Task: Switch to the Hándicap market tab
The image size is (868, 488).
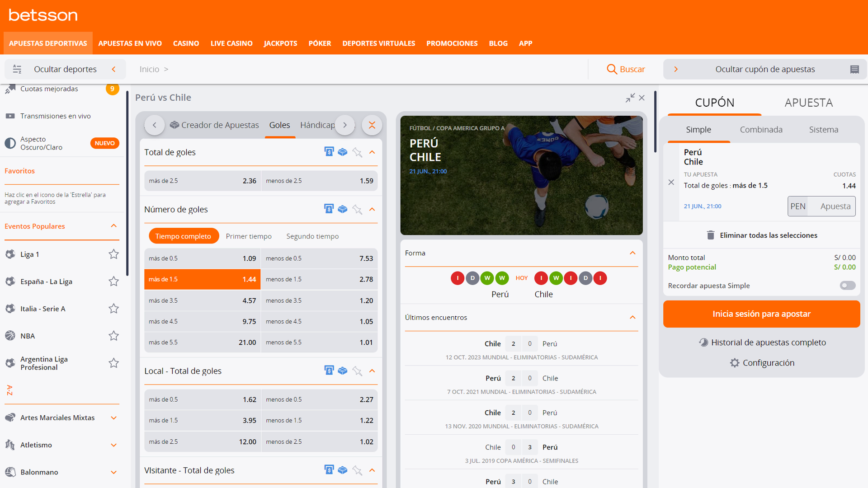Action: click(x=318, y=125)
